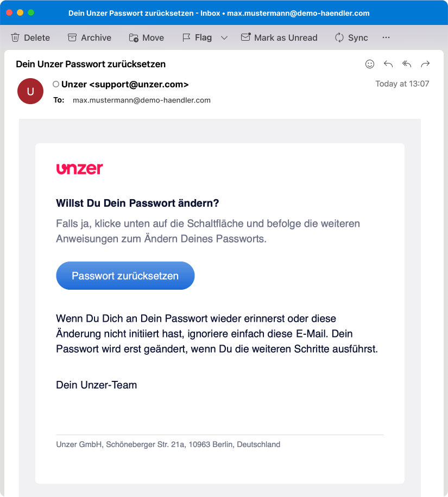
Task: Expand the Flag dropdown arrow
Action: pos(224,37)
